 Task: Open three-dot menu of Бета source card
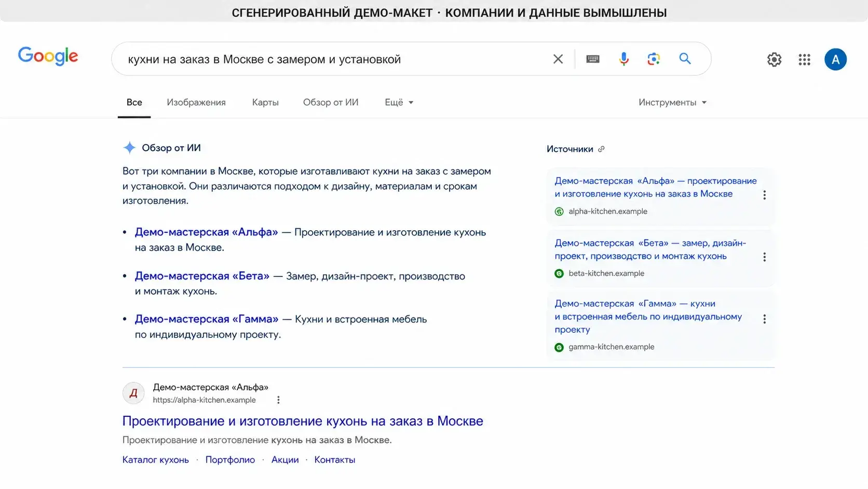[764, 257]
